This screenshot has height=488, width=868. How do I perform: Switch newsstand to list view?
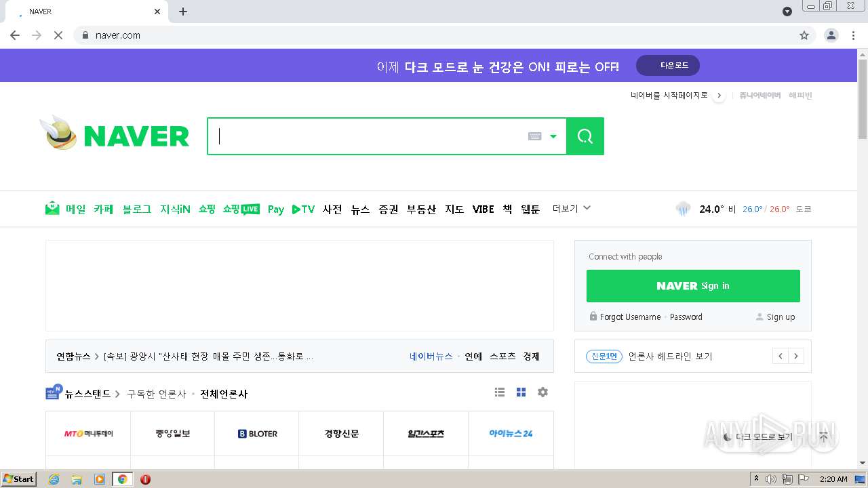tap(500, 392)
